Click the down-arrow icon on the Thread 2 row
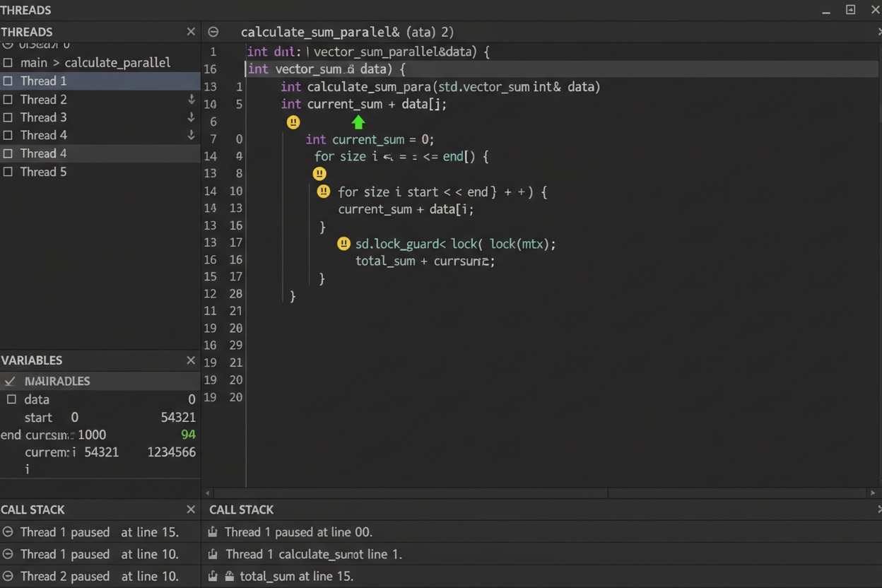This screenshot has width=882, height=588. pyautogui.click(x=191, y=100)
